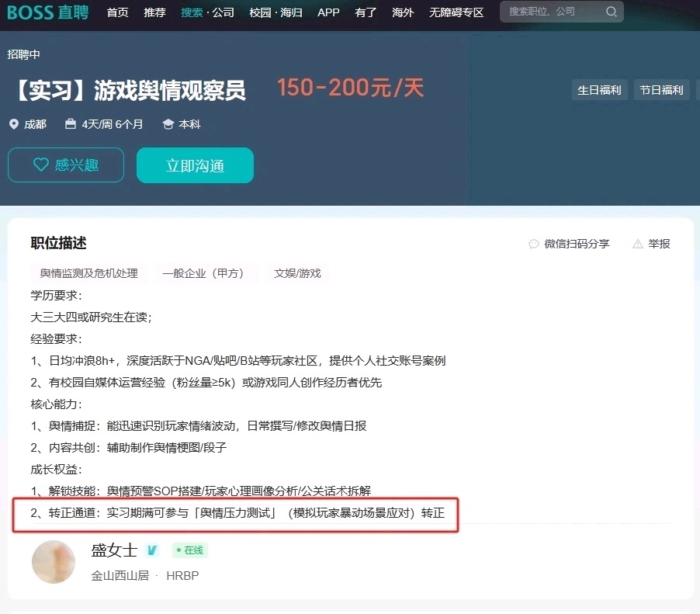Click the search magnifier icon
This screenshot has width=700, height=614.
coord(612,12)
